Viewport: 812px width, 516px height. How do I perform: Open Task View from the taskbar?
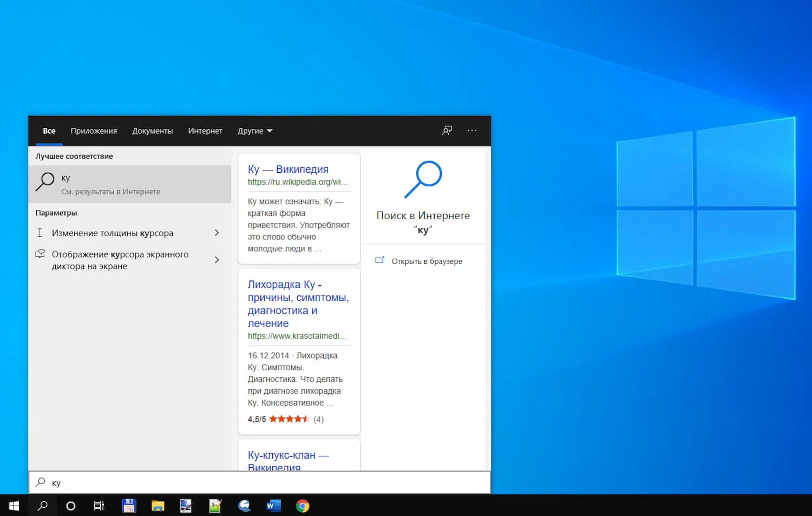coord(99,506)
